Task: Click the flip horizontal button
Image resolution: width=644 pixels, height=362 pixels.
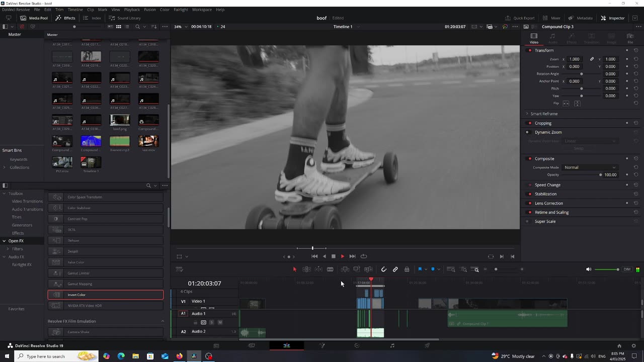Action: tap(566, 104)
